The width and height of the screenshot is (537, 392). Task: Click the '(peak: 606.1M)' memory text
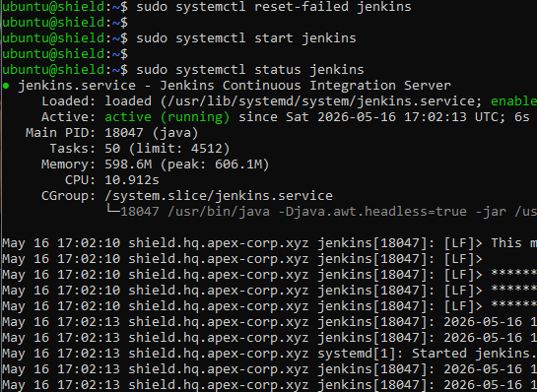click(215, 163)
